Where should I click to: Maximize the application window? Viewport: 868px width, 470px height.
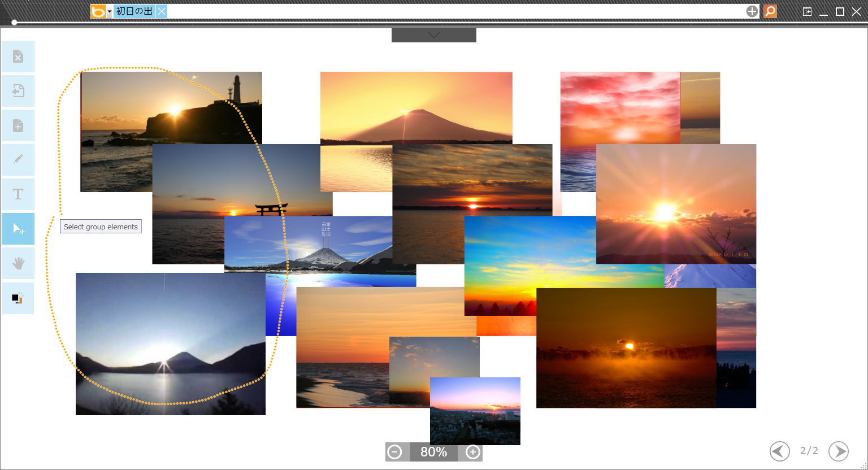tap(840, 11)
